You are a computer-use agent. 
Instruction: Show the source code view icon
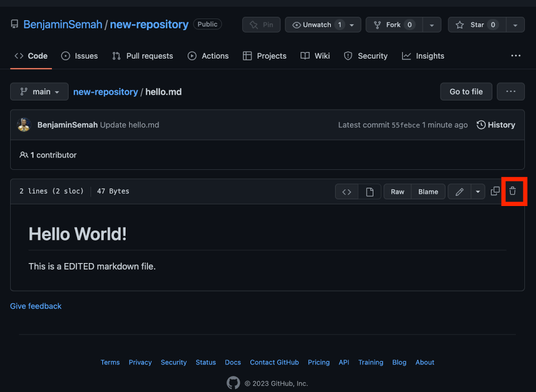click(x=347, y=192)
